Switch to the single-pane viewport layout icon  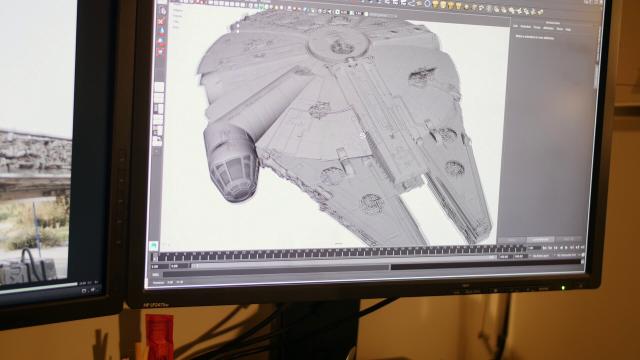(x=159, y=87)
